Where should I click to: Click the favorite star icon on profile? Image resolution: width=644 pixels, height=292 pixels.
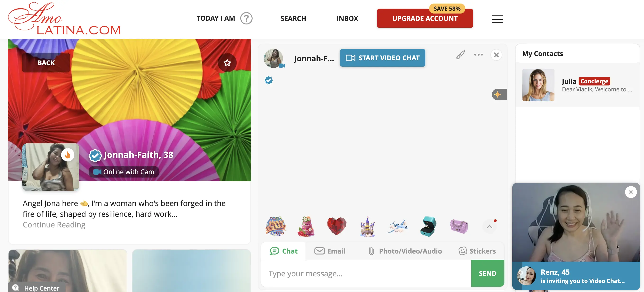(x=227, y=63)
